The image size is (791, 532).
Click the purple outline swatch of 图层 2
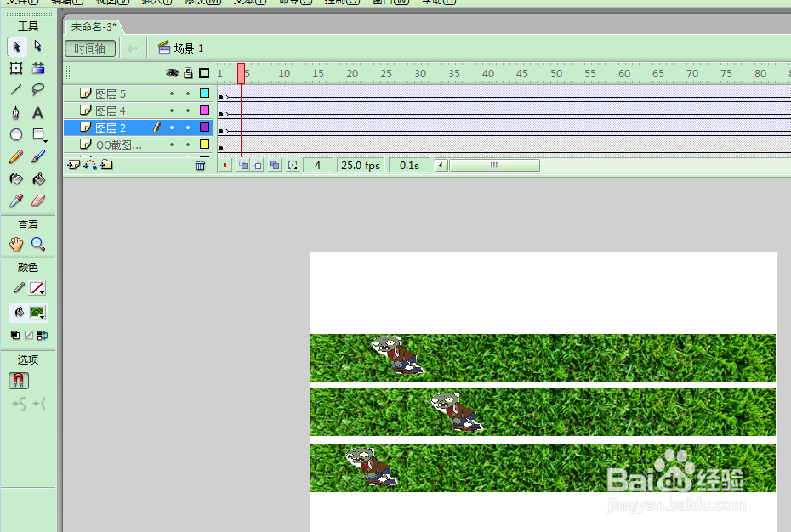204,127
